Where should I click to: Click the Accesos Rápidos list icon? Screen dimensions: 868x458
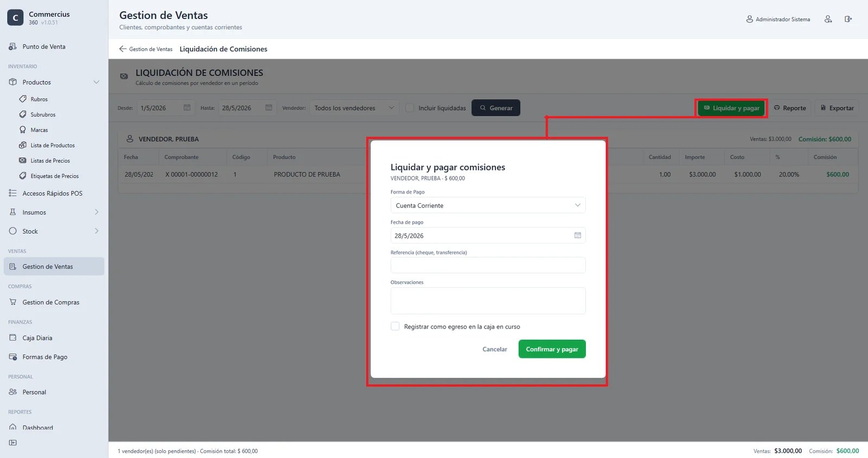click(x=13, y=193)
